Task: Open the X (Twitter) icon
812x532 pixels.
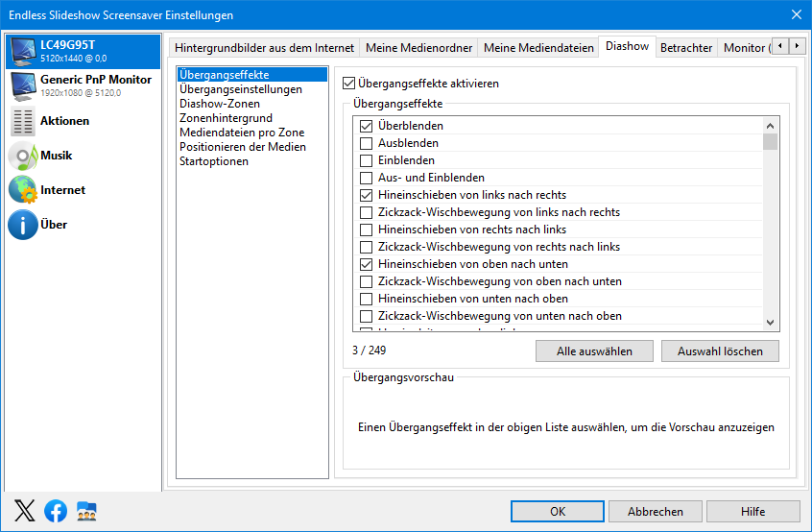Action: point(24,511)
